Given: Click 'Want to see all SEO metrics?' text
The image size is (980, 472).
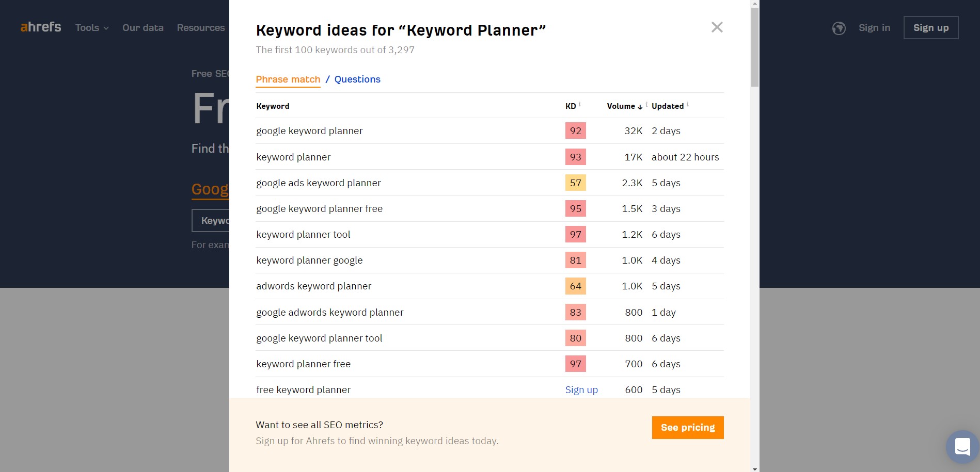Looking at the screenshot, I should tap(319, 425).
